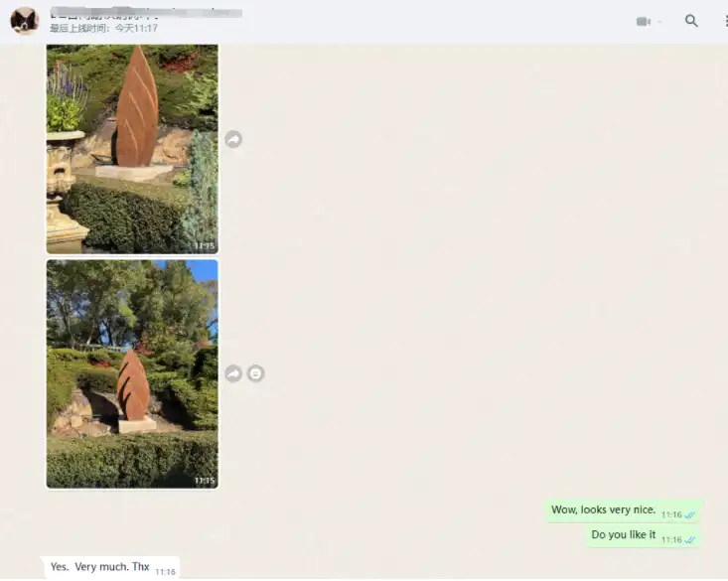
Task: Open the contact's dog profile picture
Action: tap(24, 21)
